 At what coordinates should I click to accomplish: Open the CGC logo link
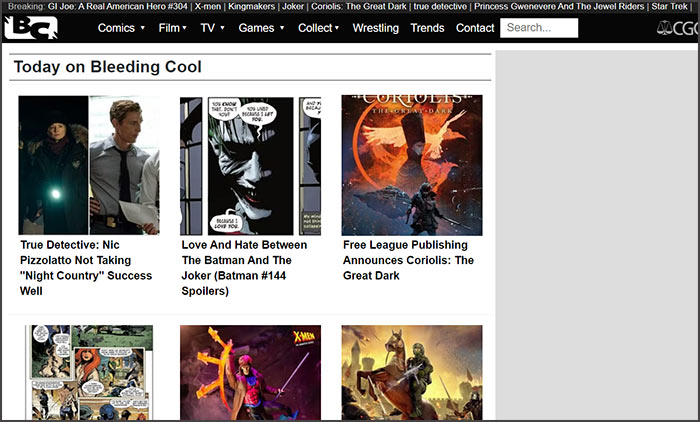677,28
